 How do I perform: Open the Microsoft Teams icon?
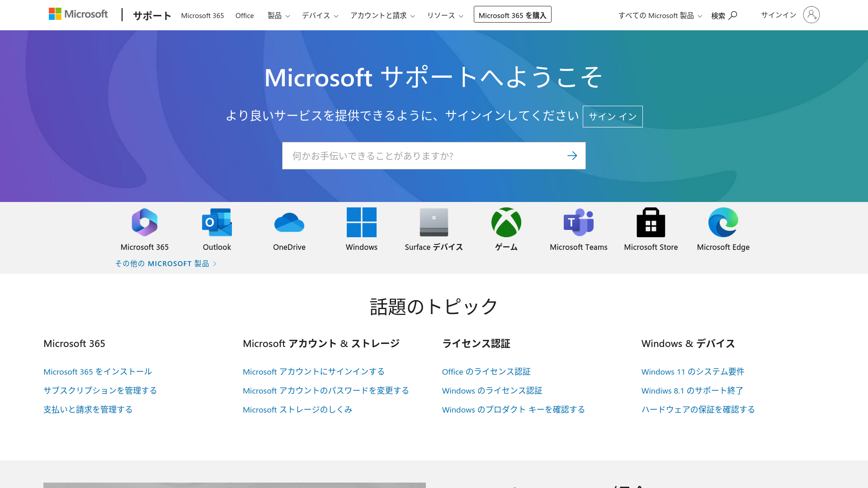[579, 222]
